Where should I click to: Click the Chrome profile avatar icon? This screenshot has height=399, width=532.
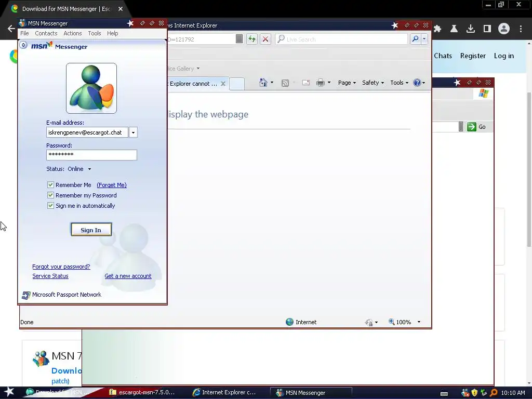point(504,29)
